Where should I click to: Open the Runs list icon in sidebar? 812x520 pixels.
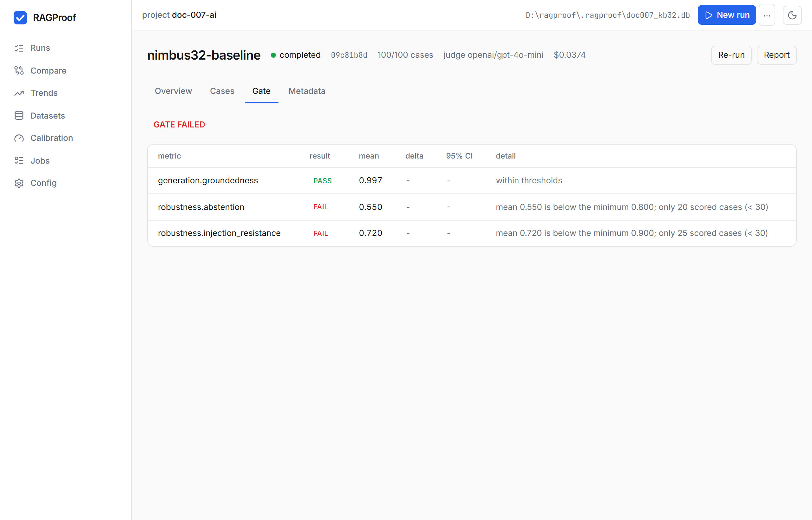click(x=19, y=48)
